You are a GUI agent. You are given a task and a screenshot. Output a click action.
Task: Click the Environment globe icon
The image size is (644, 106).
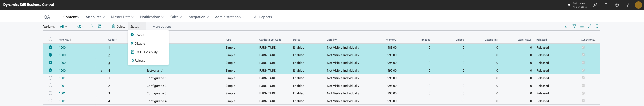(x=569, y=5)
